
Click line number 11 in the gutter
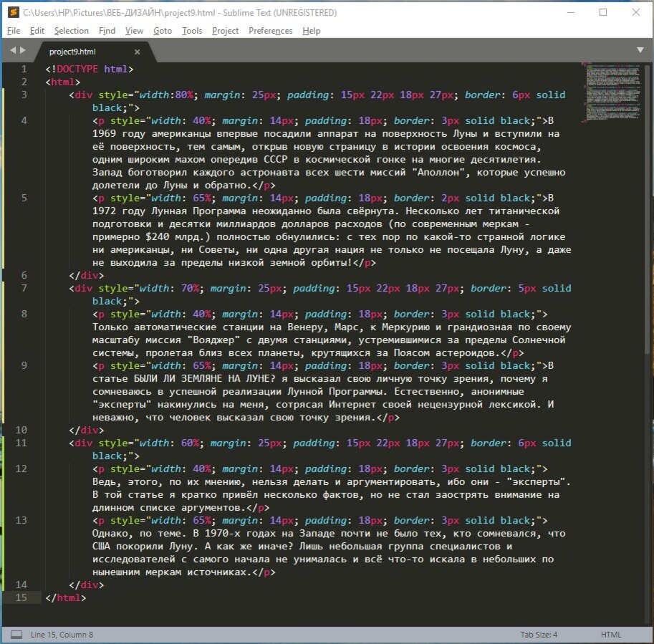[x=21, y=443]
